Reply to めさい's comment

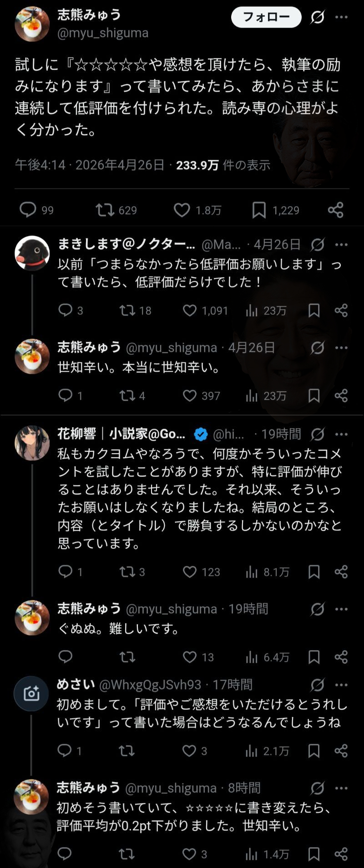[x=65, y=751]
